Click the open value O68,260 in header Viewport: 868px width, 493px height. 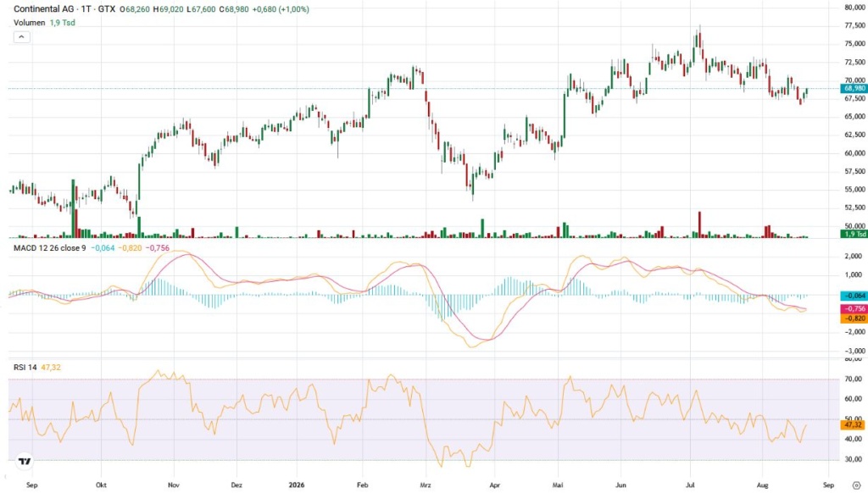(x=135, y=9)
